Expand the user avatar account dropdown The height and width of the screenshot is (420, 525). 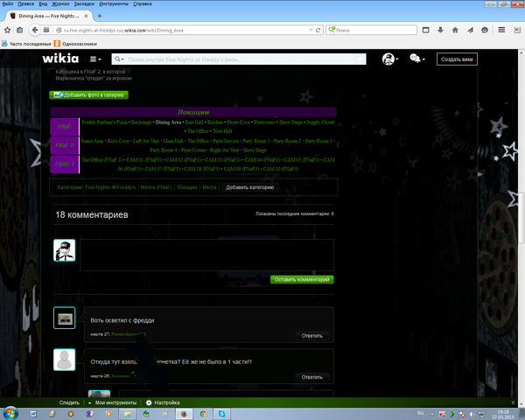click(390, 59)
